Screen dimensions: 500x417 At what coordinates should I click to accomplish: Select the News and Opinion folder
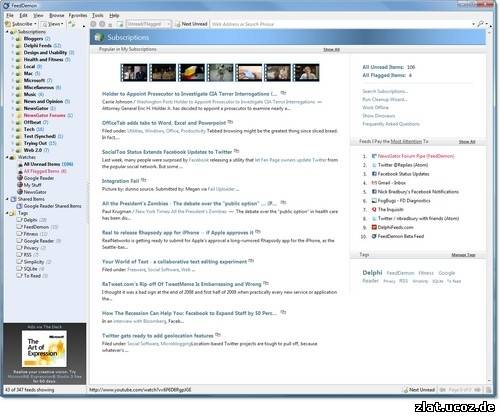43,101
